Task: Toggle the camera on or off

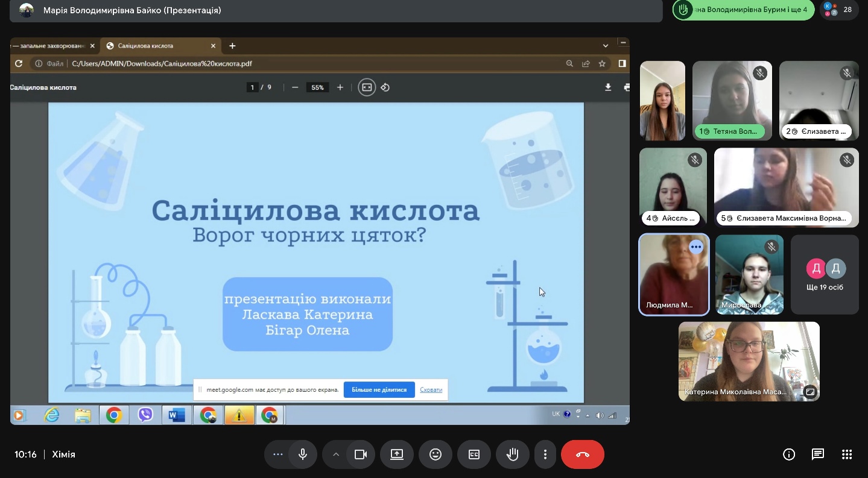Action: [361, 454]
